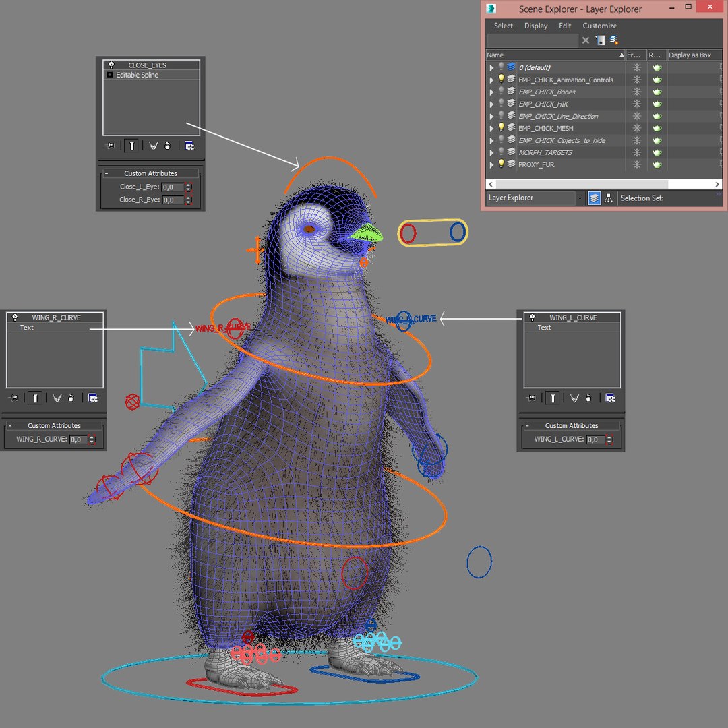This screenshot has width=728, height=728.
Task: Open the Edit menu
Action: [x=565, y=26]
